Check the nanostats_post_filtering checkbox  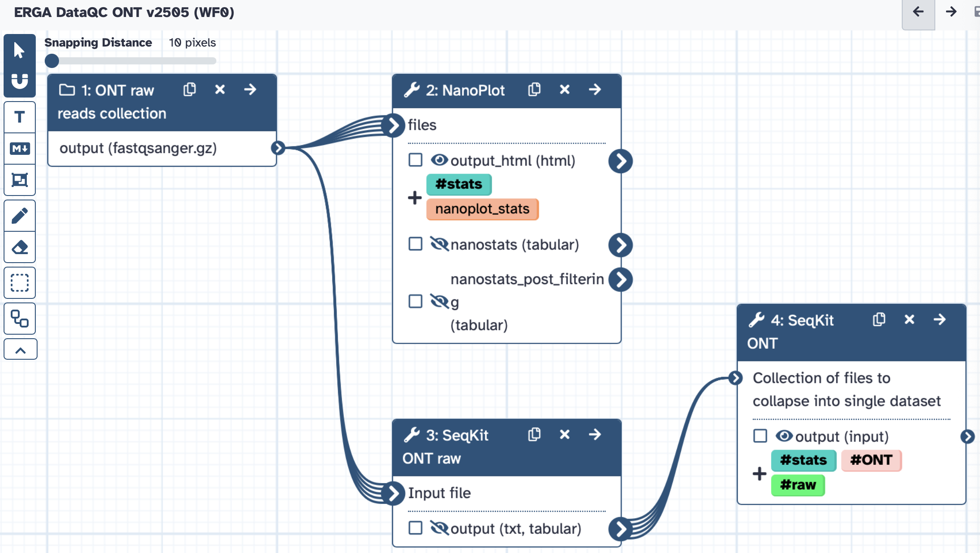(415, 301)
